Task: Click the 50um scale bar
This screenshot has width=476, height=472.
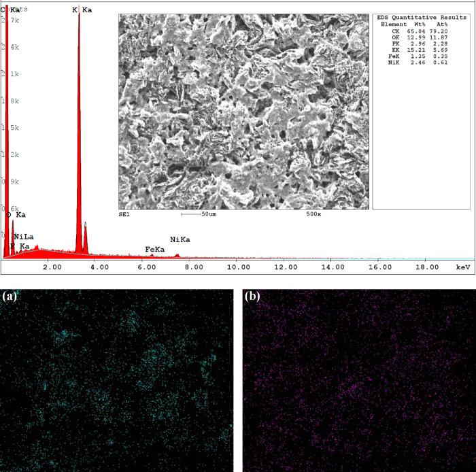Action: (x=199, y=214)
